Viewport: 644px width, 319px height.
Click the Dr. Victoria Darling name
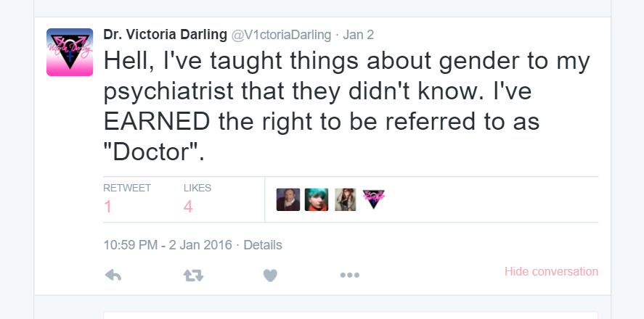pyautogui.click(x=165, y=35)
